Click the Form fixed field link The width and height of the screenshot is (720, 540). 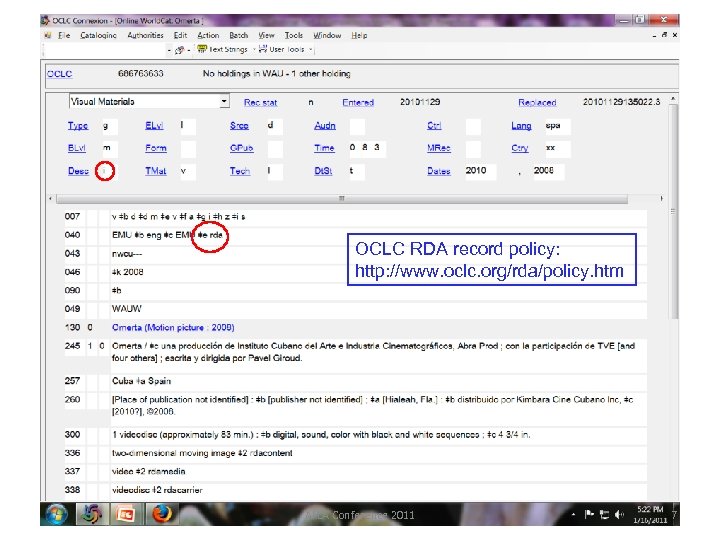click(156, 148)
